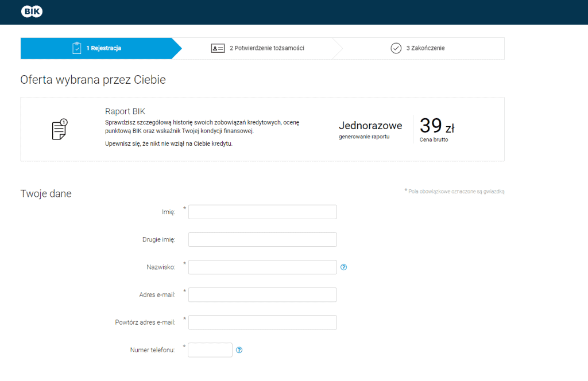Select the 3 Zakończenie step
This screenshot has width=588, height=381.
[x=417, y=48]
